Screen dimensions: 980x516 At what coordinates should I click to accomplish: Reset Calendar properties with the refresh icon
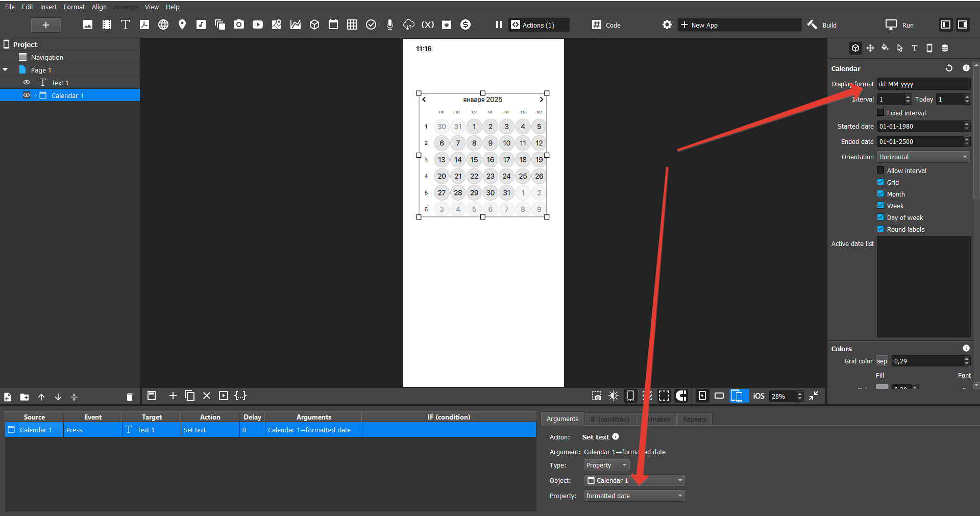[x=949, y=68]
